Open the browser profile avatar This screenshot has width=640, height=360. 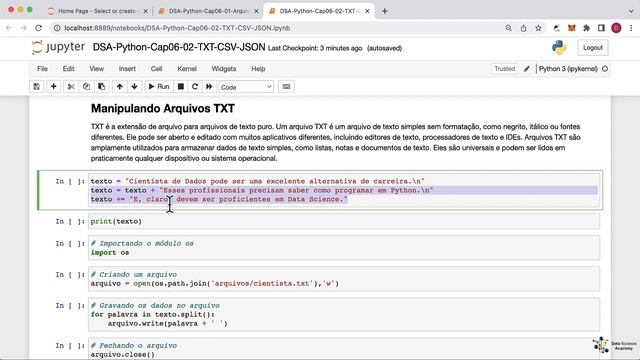pyautogui.click(x=616, y=28)
